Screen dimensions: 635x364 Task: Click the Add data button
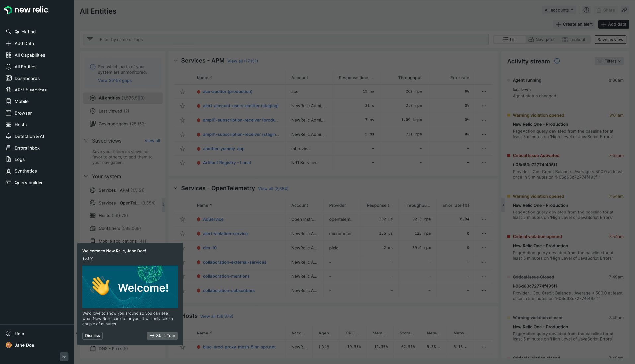point(614,24)
